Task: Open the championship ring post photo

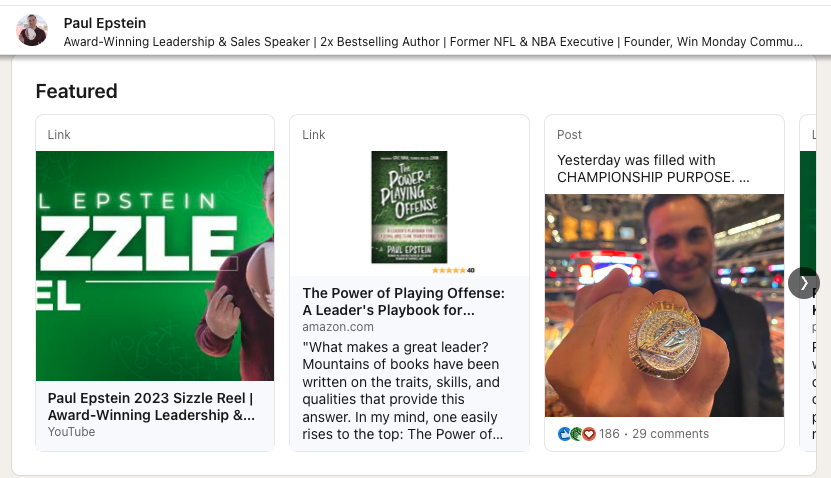Action: click(664, 305)
